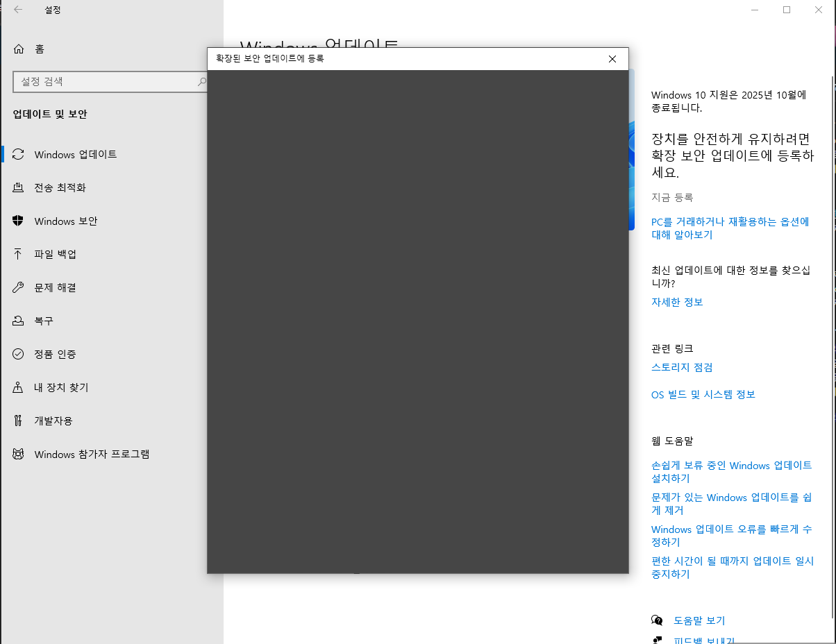Viewport: 836px width, 644px height.
Task: Close the Settings window
Action: point(819,10)
